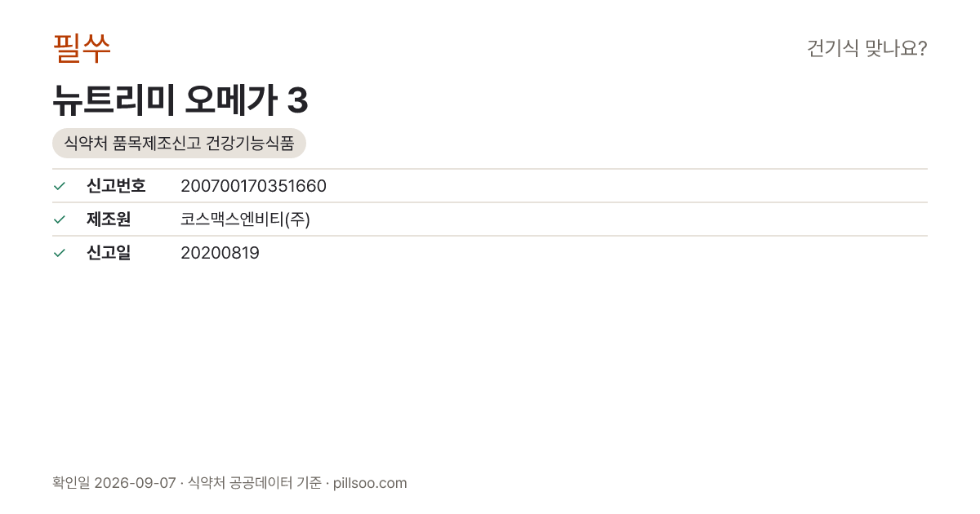The width and height of the screenshot is (980, 514).
Task: Click the 식약처 품목제조신고 건강기능식품 badge
Action: coord(179,144)
